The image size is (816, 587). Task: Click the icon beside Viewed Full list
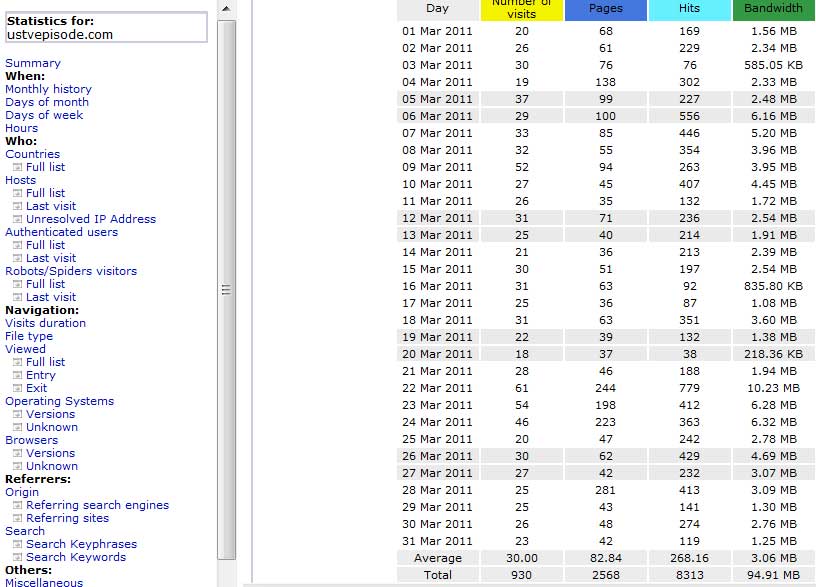point(18,362)
